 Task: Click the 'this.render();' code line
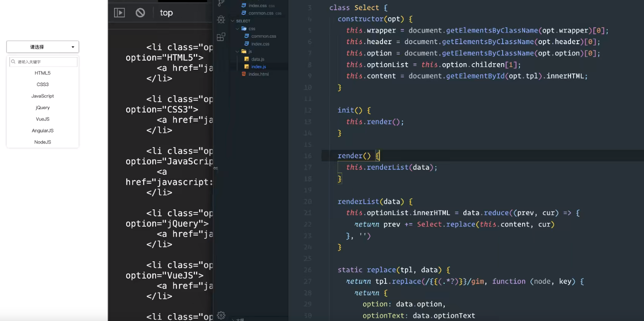[375, 122]
